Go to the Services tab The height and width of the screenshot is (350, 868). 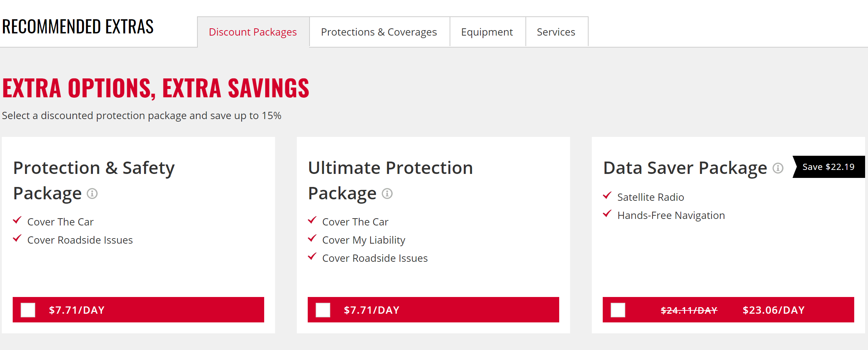(556, 32)
